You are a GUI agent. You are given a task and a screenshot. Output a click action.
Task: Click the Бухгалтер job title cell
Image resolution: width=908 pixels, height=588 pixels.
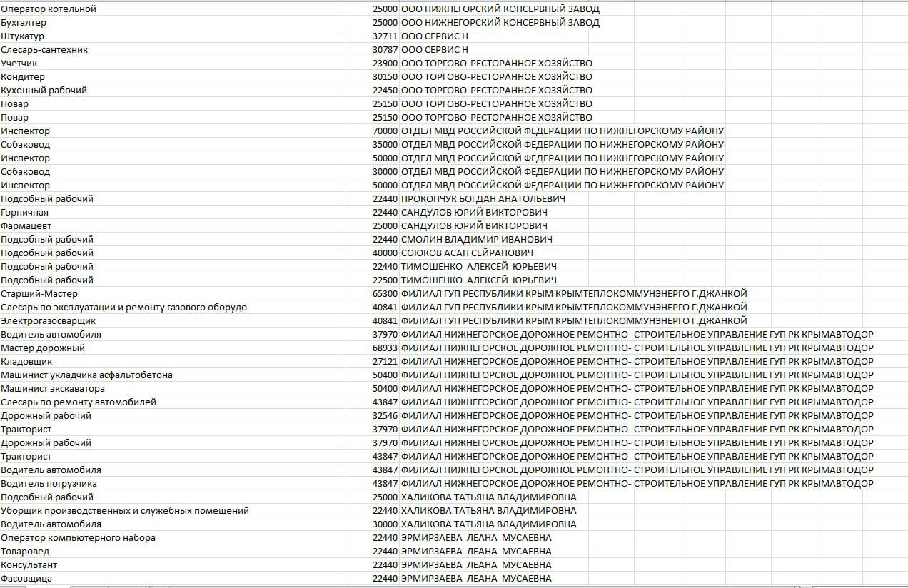tap(24, 23)
